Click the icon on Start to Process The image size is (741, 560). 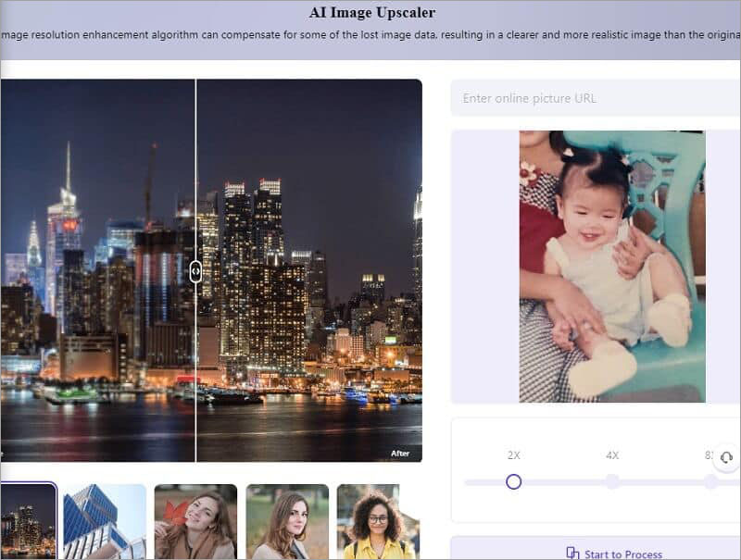[x=572, y=554]
